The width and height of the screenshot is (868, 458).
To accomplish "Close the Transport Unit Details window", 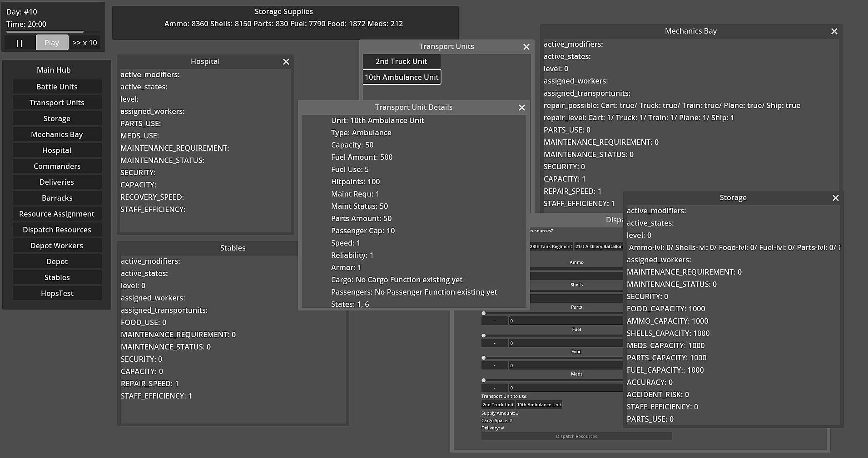I will pos(521,108).
